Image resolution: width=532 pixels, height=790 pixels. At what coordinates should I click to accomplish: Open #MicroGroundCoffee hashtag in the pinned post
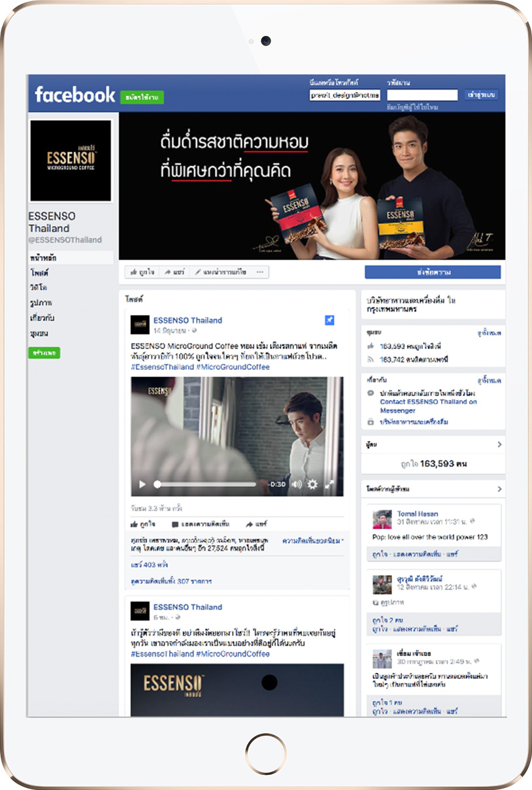233,367
